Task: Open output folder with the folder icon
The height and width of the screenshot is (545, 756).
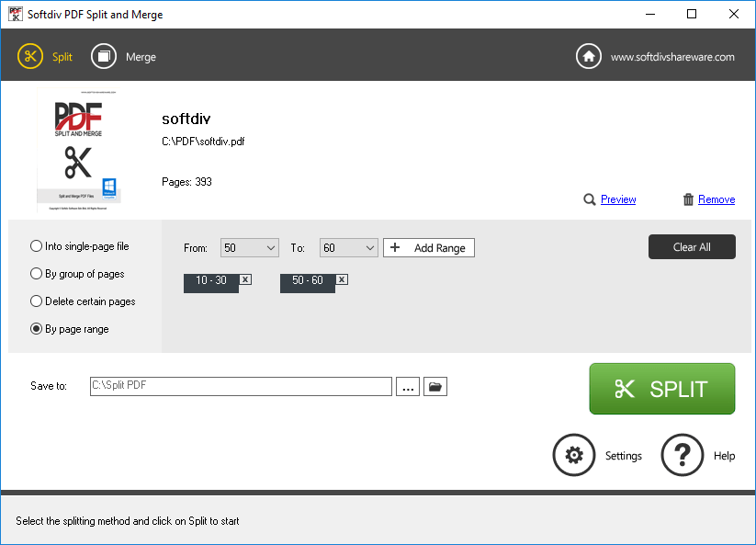Action: (x=435, y=387)
